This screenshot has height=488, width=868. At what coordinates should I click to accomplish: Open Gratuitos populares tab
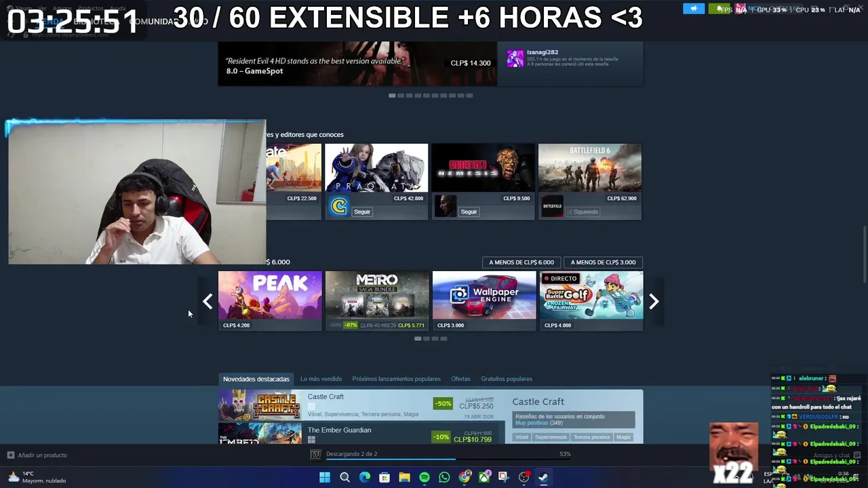(x=507, y=379)
